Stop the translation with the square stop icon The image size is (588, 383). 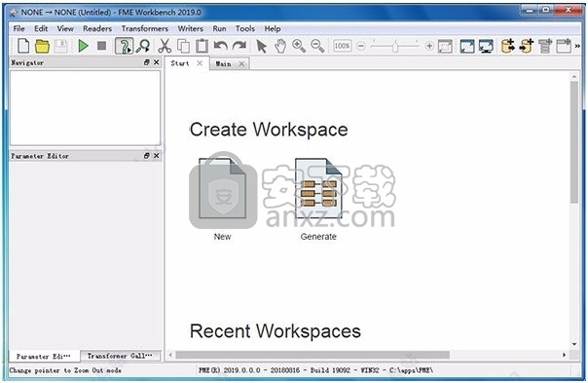pyautogui.click(x=101, y=46)
